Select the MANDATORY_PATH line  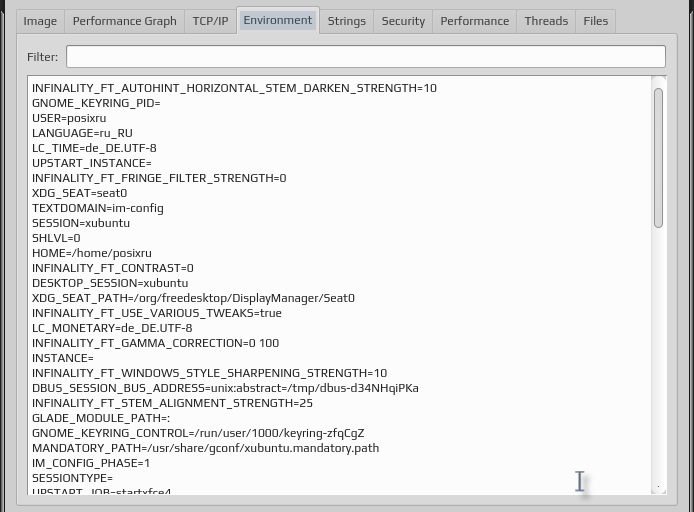(x=206, y=448)
